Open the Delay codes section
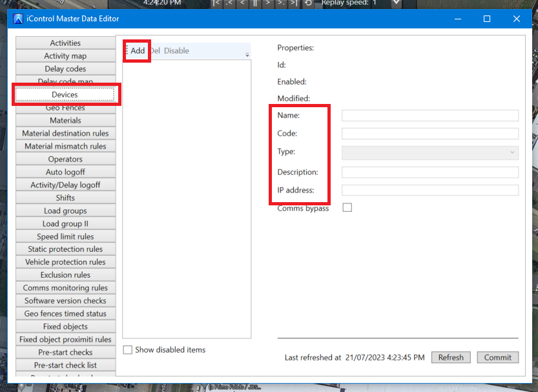The height and width of the screenshot is (392, 538). (x=65, y=68)
